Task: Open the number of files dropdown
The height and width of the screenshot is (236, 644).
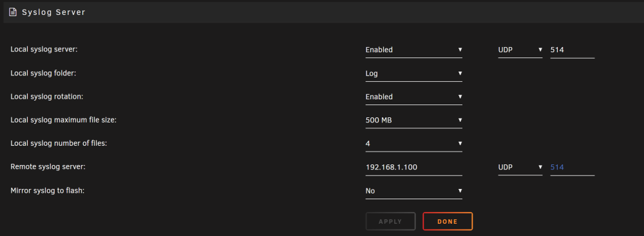Action: click(413, 144)
